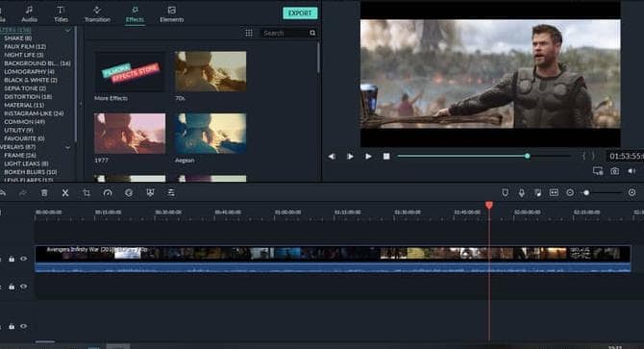This screenshot has width=644, height=349.
Task: Toggle the lock on the lowest timeline track
Action: [12, 327]
